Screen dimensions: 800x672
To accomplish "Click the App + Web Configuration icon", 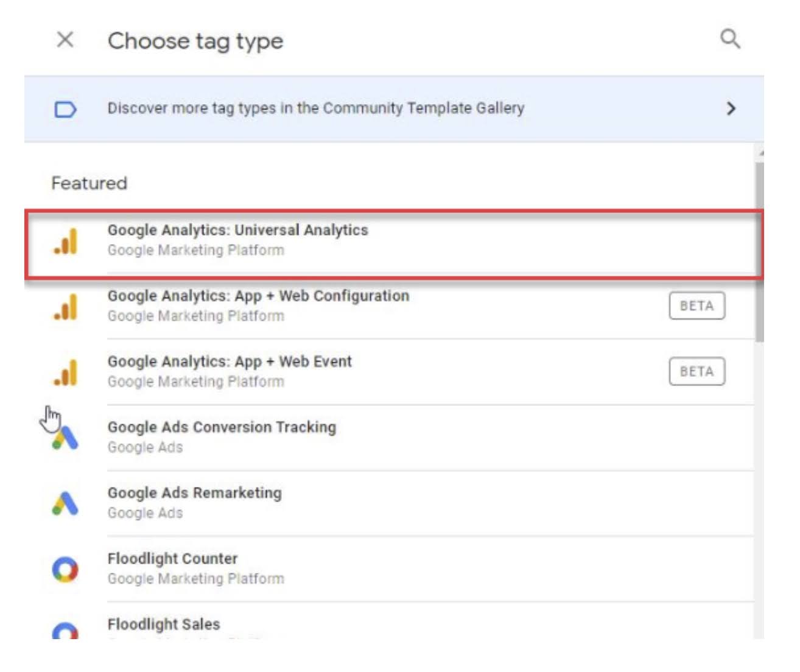I will click(x=66, y=307).
